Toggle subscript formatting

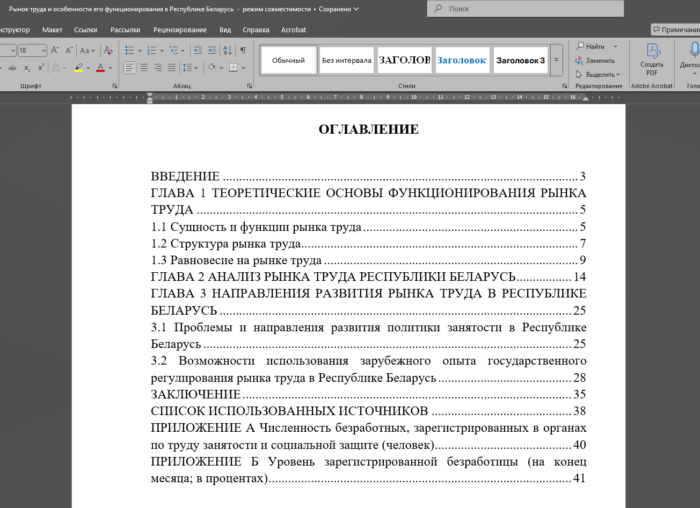27,68
